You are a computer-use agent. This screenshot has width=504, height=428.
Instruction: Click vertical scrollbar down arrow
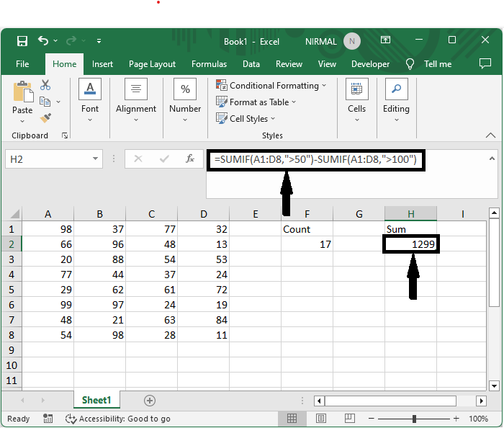click(494, 385)
